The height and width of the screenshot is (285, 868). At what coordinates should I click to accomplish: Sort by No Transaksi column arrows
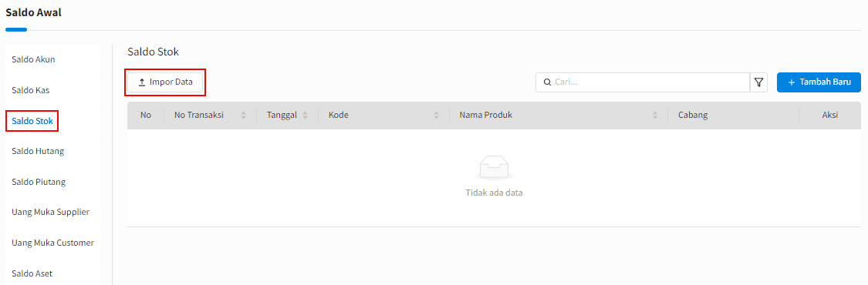(243, 116)
